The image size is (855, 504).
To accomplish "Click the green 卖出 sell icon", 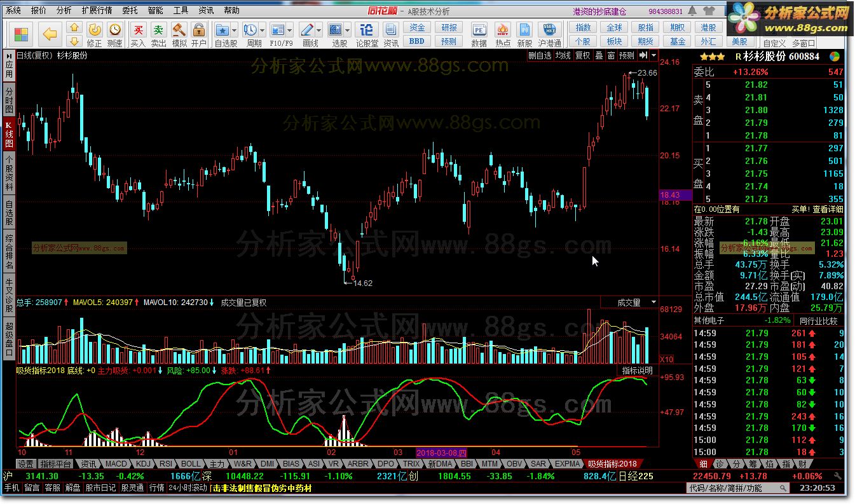I will click(x=158, y=30).
